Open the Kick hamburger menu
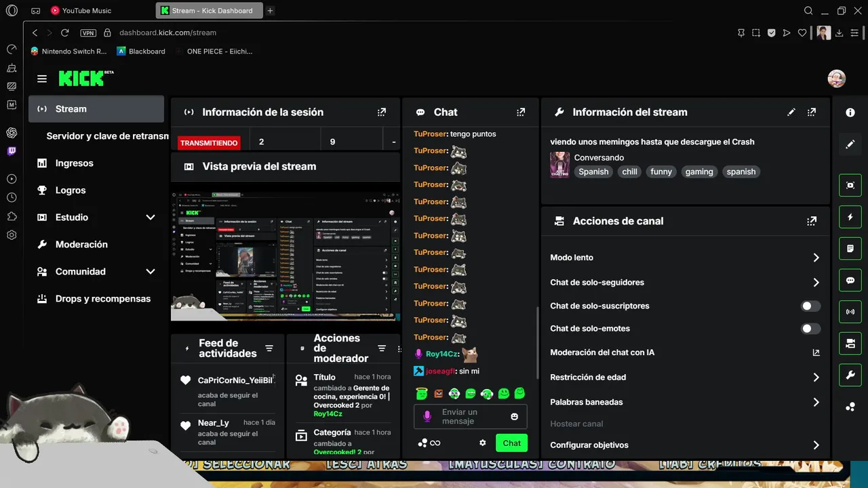The height and width of the screenshot is (488, 868). 42,79
